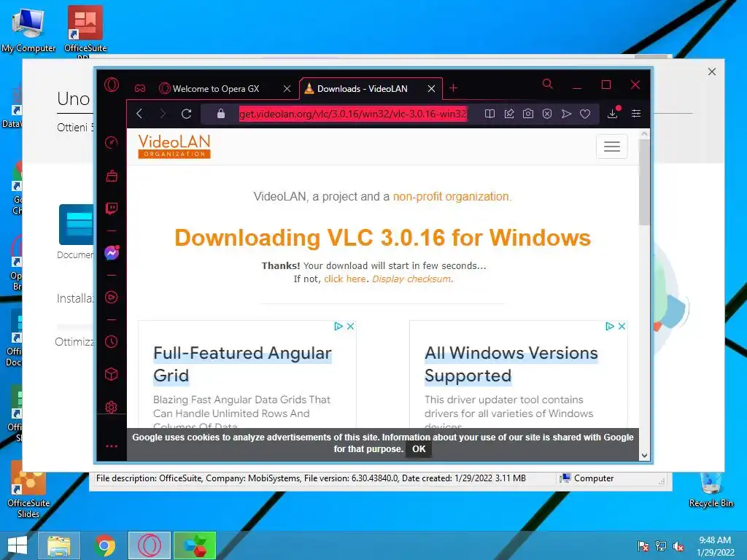This screenshot has height=560, width=747.
Task: Open Messenger in the sidebar
Action: click(112, 253)
